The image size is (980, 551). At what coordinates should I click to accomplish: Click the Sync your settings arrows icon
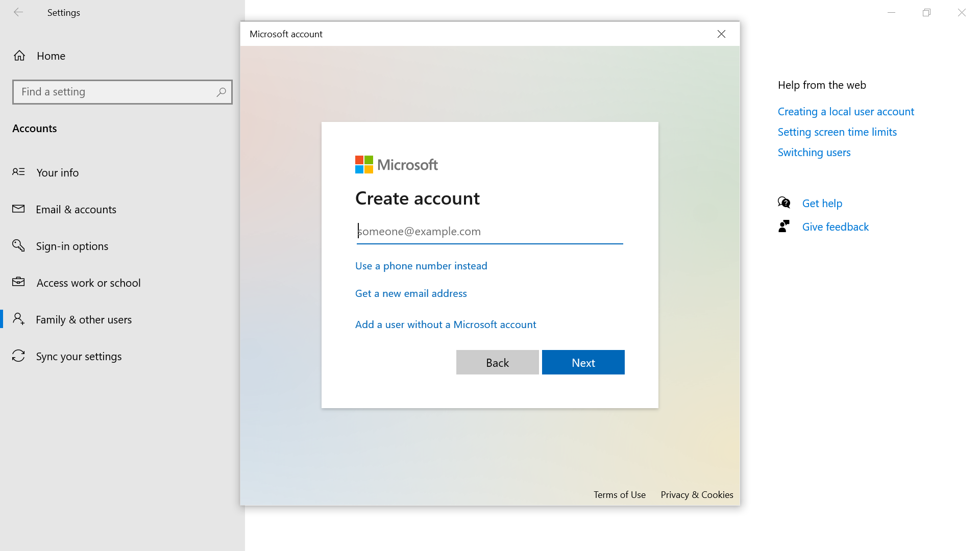18,356
